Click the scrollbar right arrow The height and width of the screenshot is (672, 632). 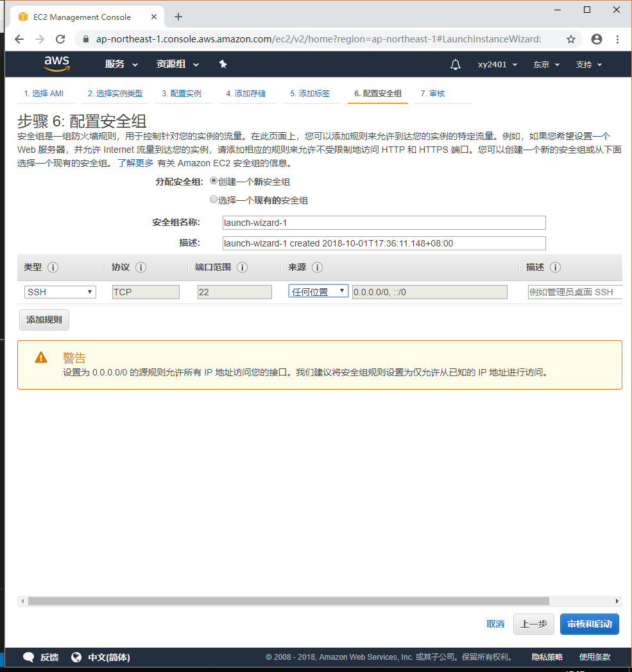tap(617, 601)
